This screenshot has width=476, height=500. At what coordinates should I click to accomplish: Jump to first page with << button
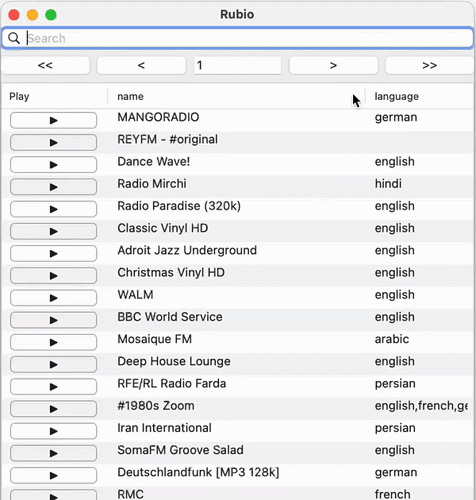[45, 65]
